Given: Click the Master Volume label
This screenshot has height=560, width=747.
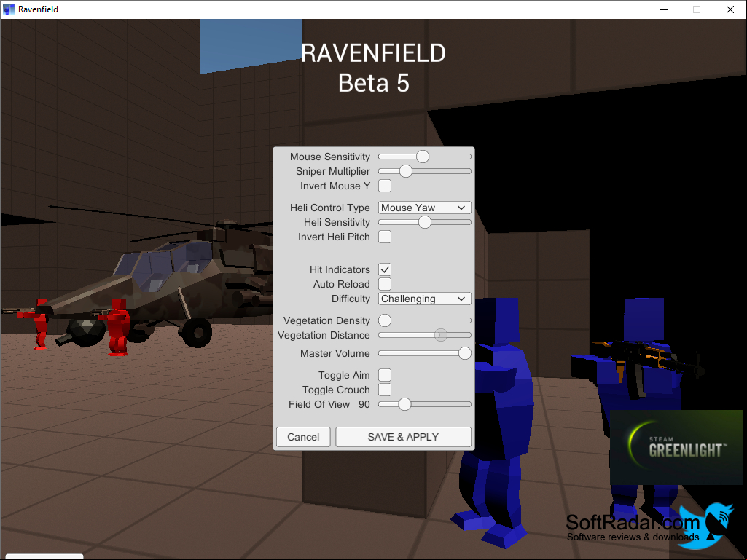Looking at the screenshot, I should click(335, 353).
